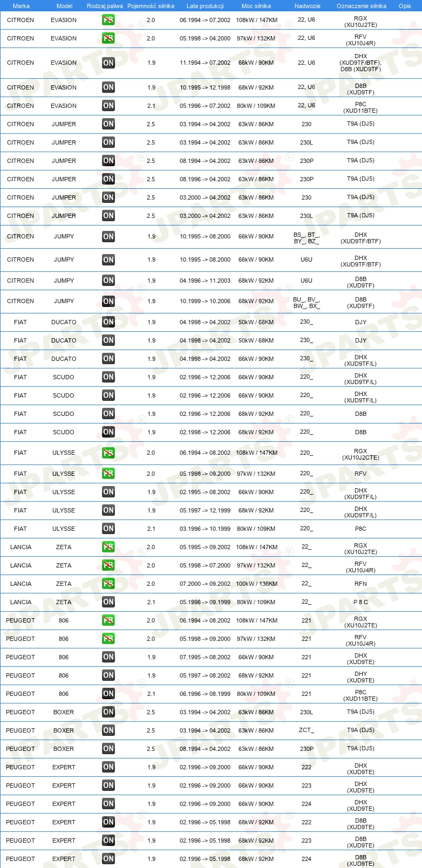Click diesel ON icon for Citroen Evasion 2.1
The height and width of the screenshot is (868, 422).
tap(108, 106)
